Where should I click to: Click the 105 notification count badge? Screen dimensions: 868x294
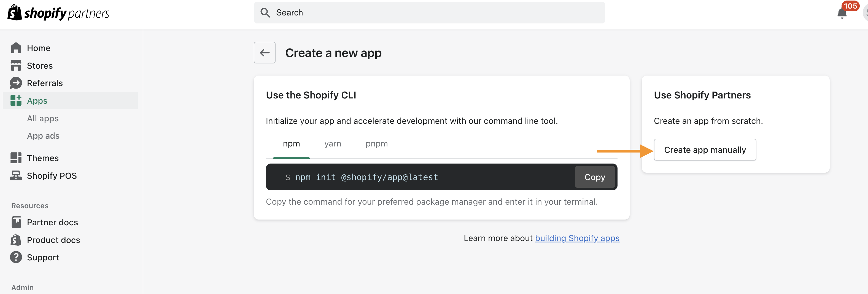(850, 6)
